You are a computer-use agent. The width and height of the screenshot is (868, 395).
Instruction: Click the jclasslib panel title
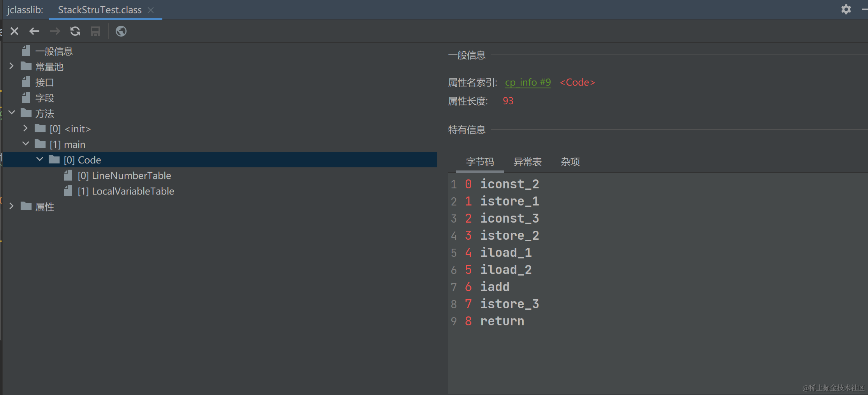[x=25, y=10]
